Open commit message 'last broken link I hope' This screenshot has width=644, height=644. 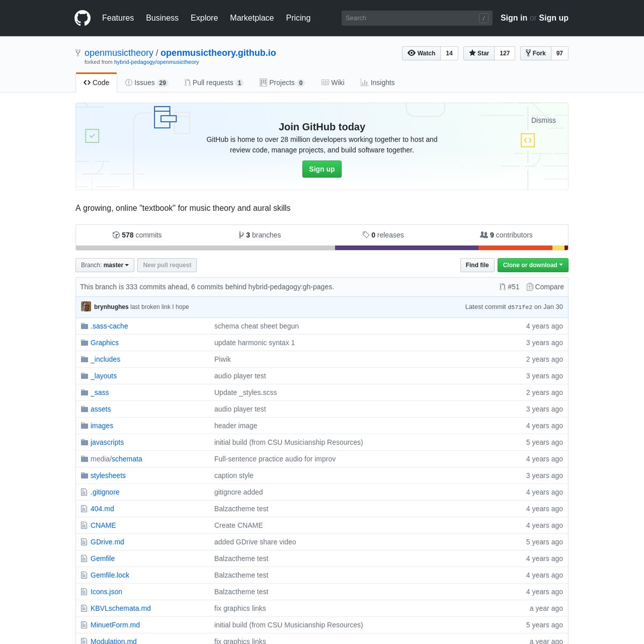159,307
